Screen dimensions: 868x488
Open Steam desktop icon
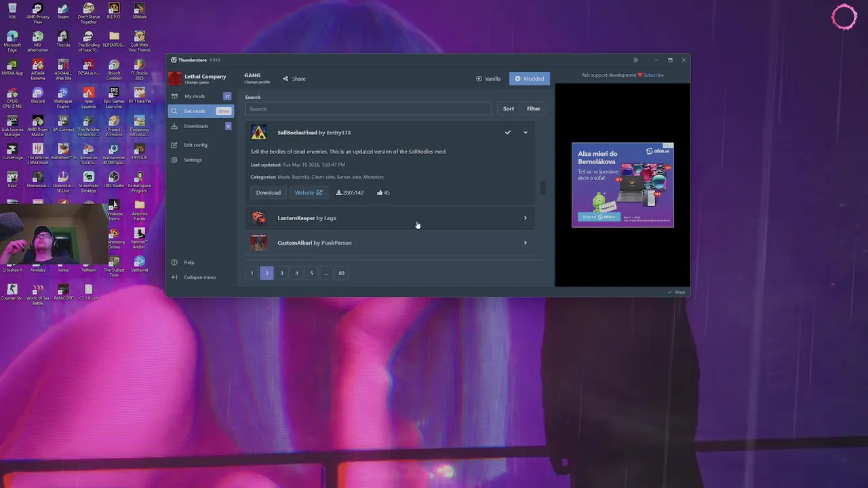[63, 12]
